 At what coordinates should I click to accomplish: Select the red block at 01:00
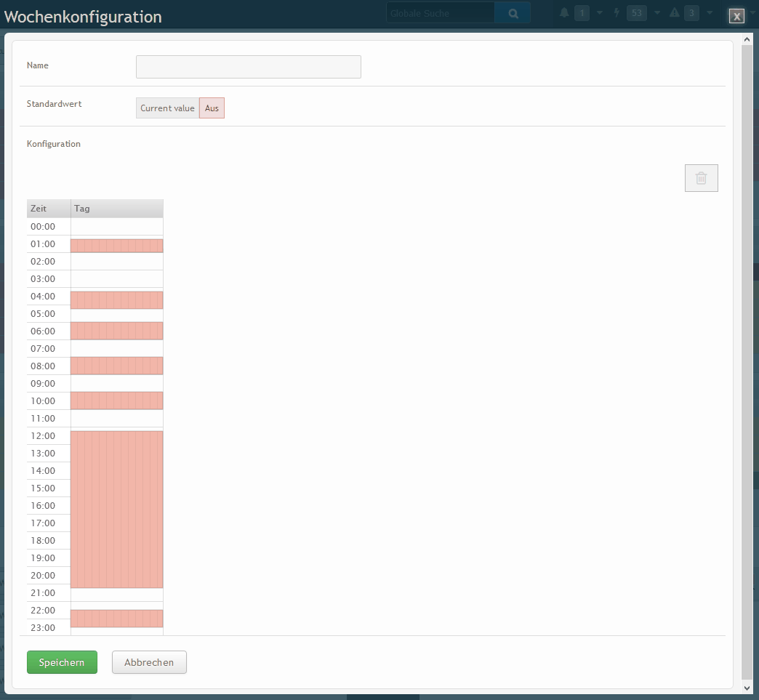click(x=116, y=246)
